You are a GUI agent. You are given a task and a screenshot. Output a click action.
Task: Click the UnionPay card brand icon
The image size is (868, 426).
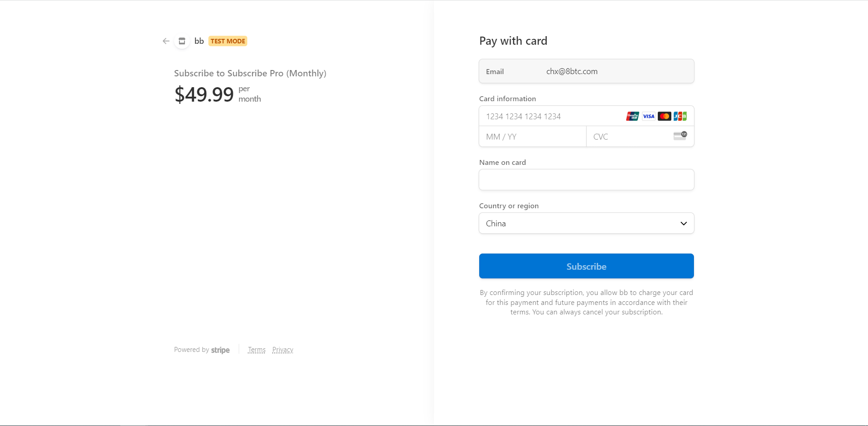[632, 117]
